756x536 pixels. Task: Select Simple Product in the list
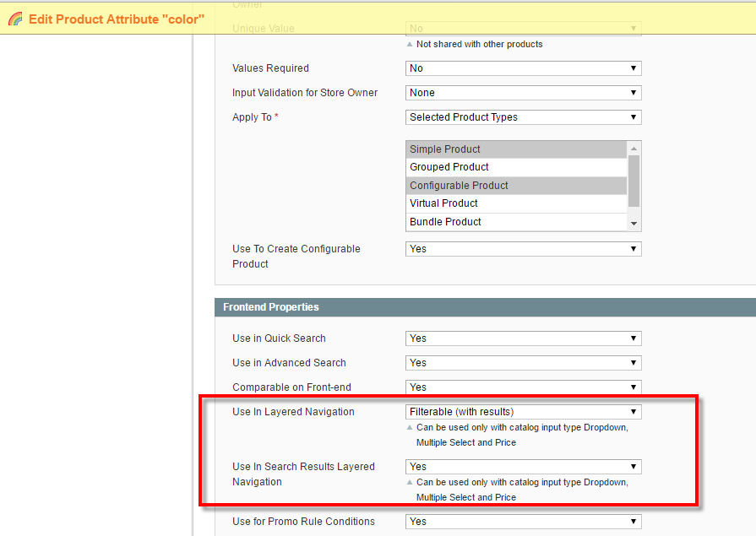516,149
